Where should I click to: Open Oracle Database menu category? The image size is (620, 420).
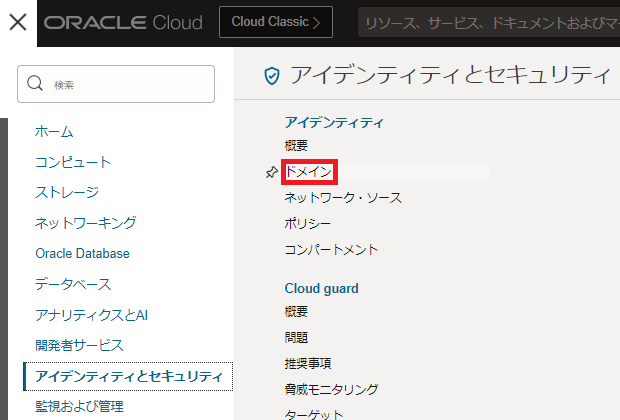[82, 254]
